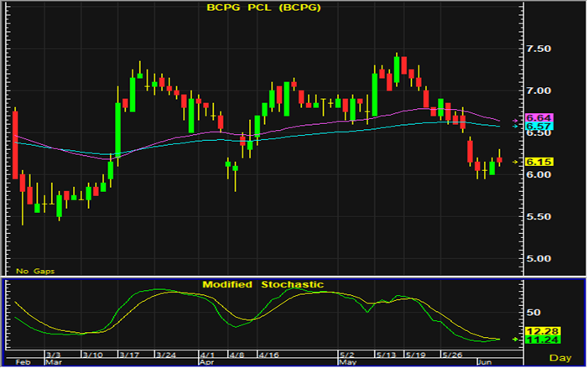588x368 pixels.
Task: Click the 3/3 date label
Action: point(53,355)
